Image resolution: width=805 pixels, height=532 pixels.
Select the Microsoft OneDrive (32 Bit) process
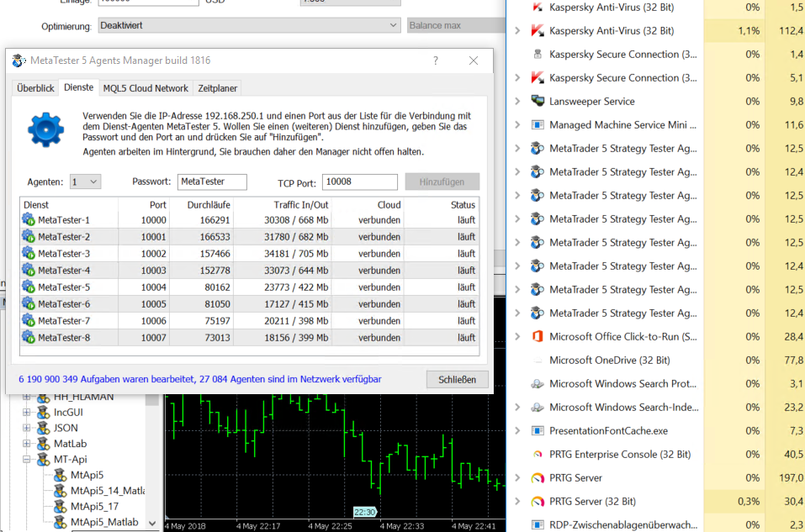pos(609,361)
